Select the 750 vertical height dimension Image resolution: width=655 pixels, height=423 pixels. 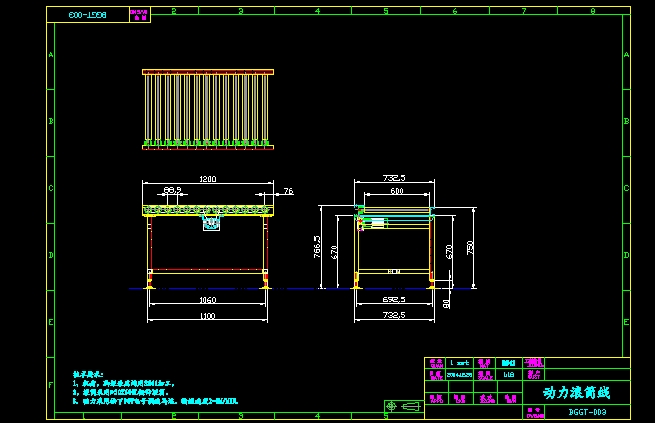[470, 248]
